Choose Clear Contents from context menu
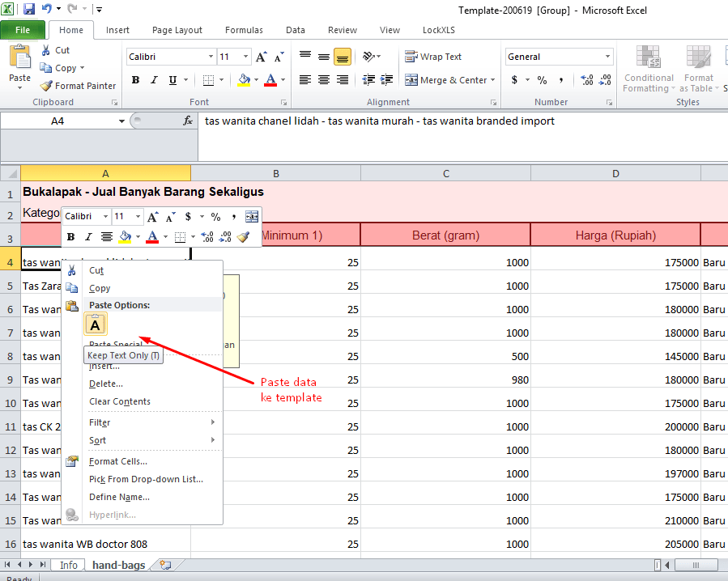 point(119,401)
